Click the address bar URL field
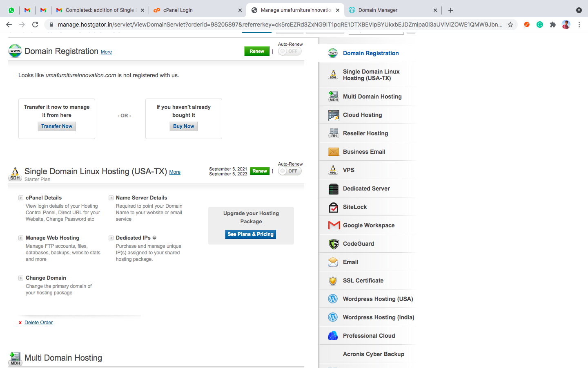 click(x=280, y=25)
